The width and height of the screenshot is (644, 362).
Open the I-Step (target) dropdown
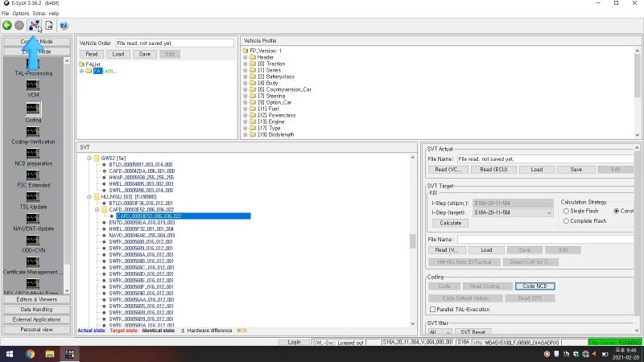(549, 213)
